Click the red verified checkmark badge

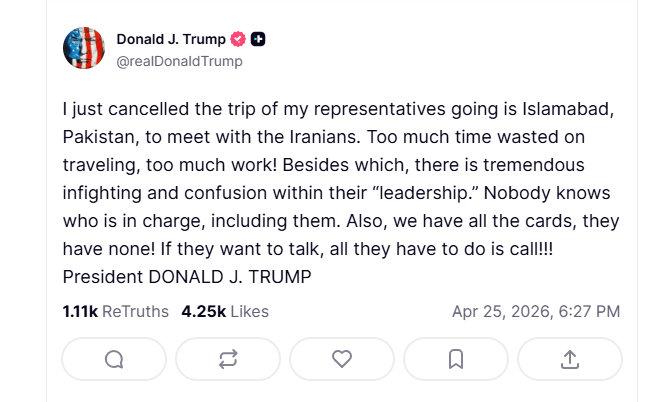pos(238,40)
